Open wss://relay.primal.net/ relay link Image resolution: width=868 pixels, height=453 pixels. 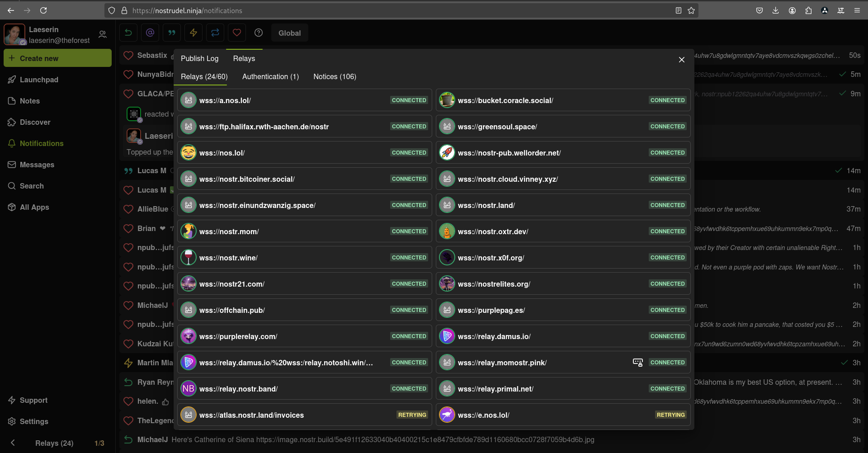point(495,389)
